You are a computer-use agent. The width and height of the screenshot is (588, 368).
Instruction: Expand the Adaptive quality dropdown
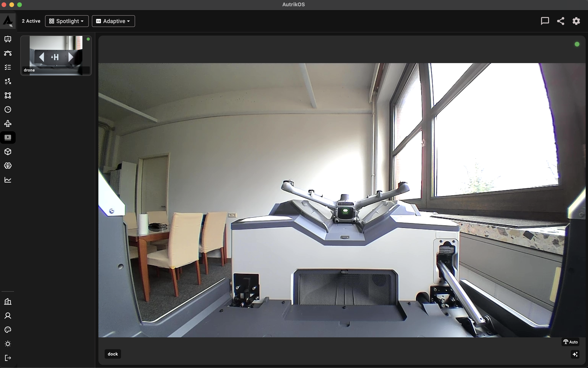coord(113,21)
